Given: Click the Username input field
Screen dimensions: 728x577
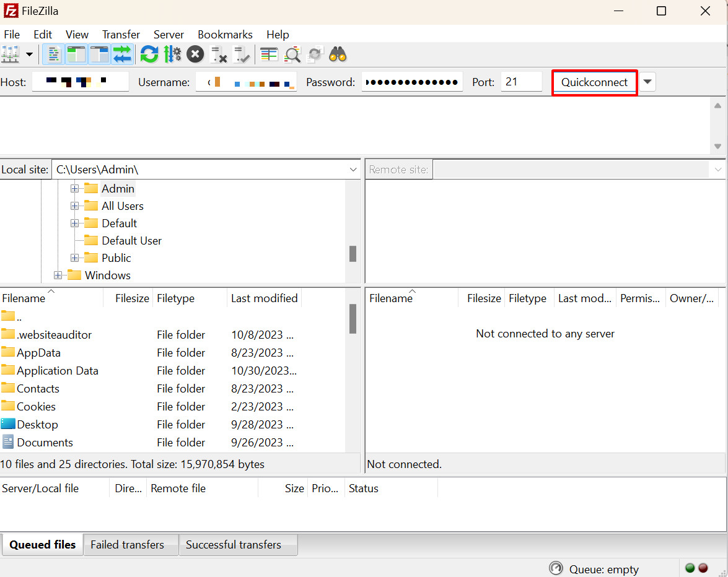Looking at the screenshot, I should pos(246,82).
